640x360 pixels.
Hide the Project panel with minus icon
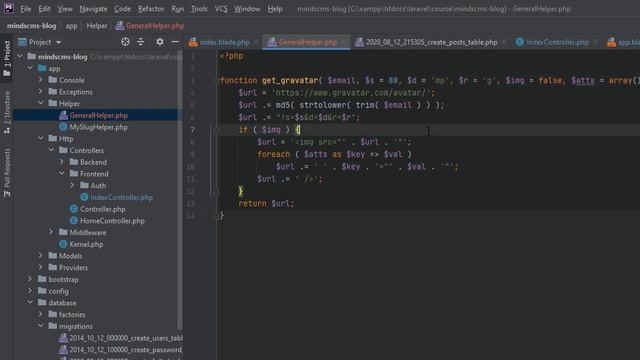pyautogui.click(x=175, y=42)
